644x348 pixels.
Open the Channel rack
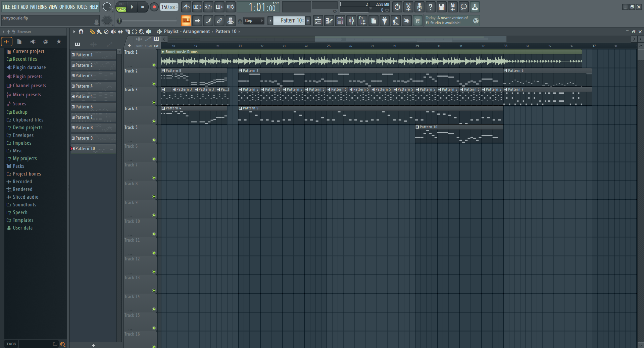click(x=340, y=21)
